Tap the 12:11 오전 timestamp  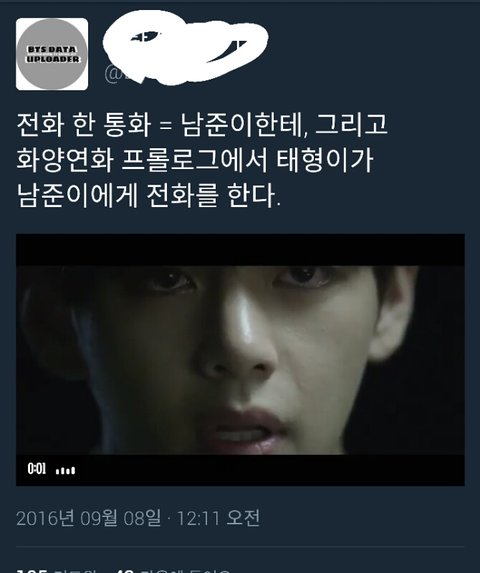(x=218, y=518)
